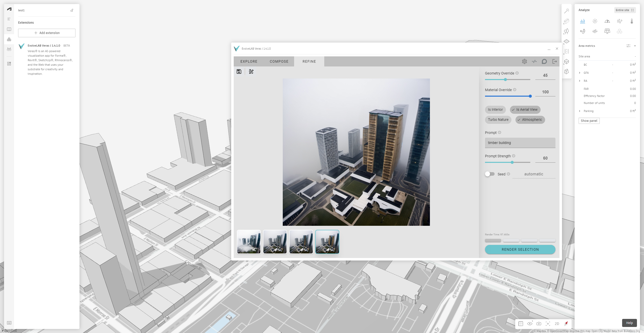
Task: Click the edit brush icon beside save
Action: (251, 72)
